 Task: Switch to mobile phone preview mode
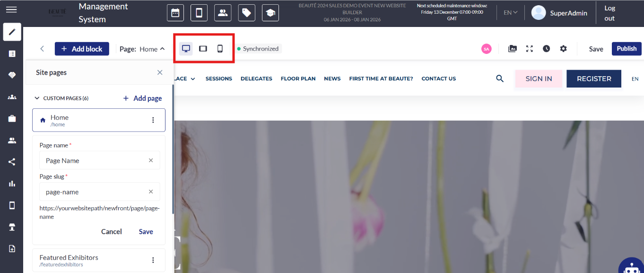coord(220,49)
